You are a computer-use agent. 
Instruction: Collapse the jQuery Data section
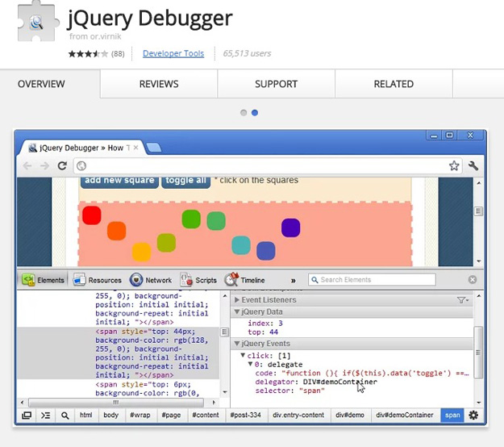tap(237, 311)
